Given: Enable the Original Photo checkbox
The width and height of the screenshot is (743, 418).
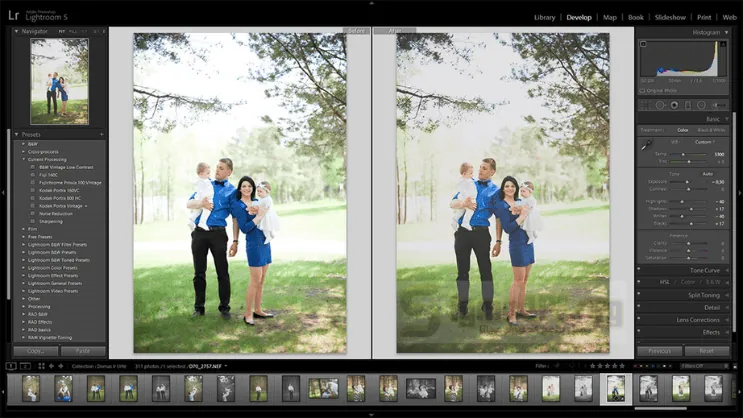Looking at the screenshot, I should point(643,91).
